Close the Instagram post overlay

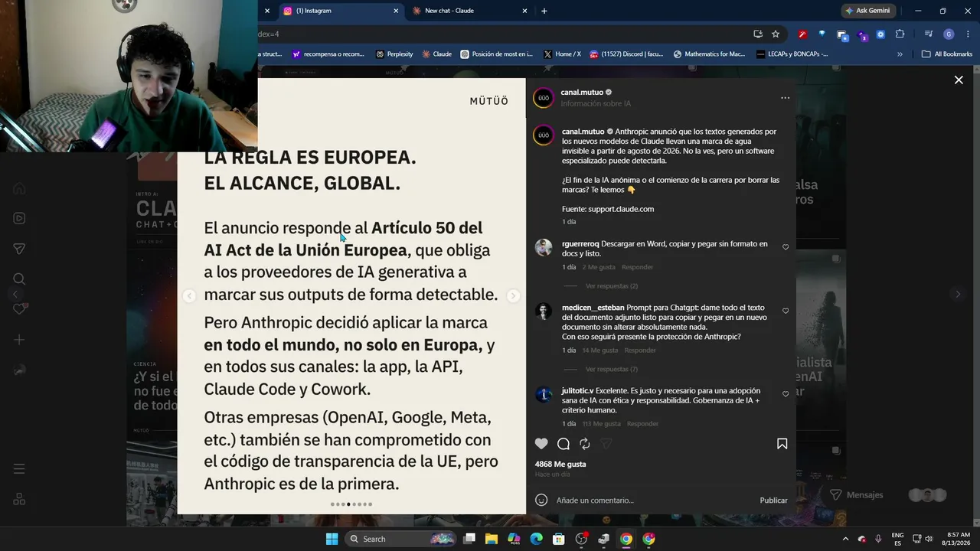(959, 80)
